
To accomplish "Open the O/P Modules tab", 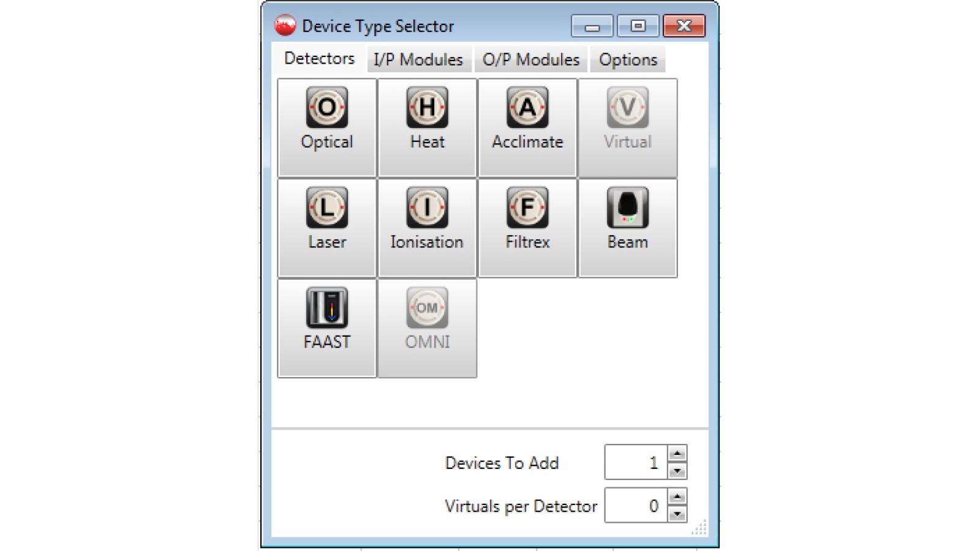I will click(530, 59).
